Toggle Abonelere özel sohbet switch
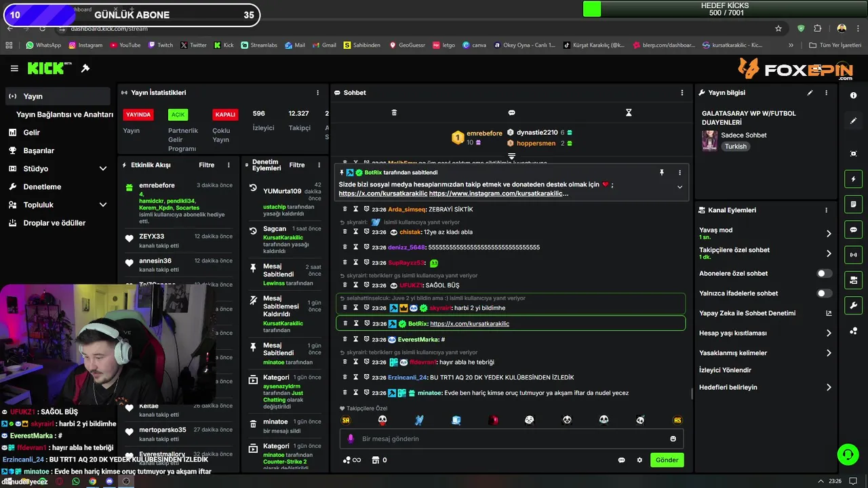The image size is (868, 488). pyautogui.click(x=824, y=274)
